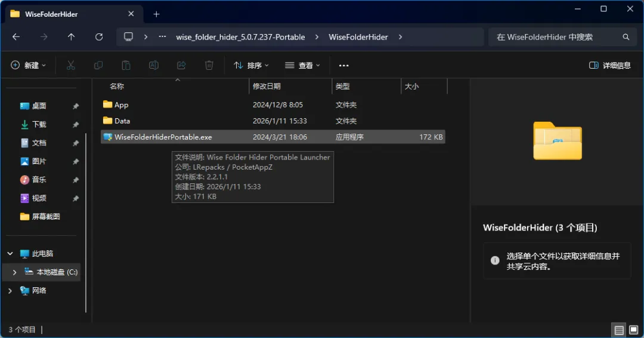The height and width of the screenshot is (338, 644).
Task: Unpin 文档 using its pin icon
Action: 76,143
